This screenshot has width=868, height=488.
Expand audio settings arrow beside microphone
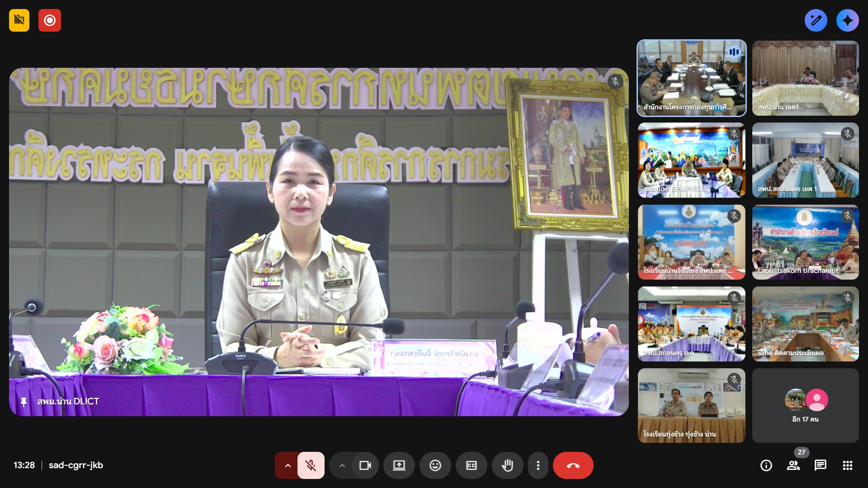[288, 465]
